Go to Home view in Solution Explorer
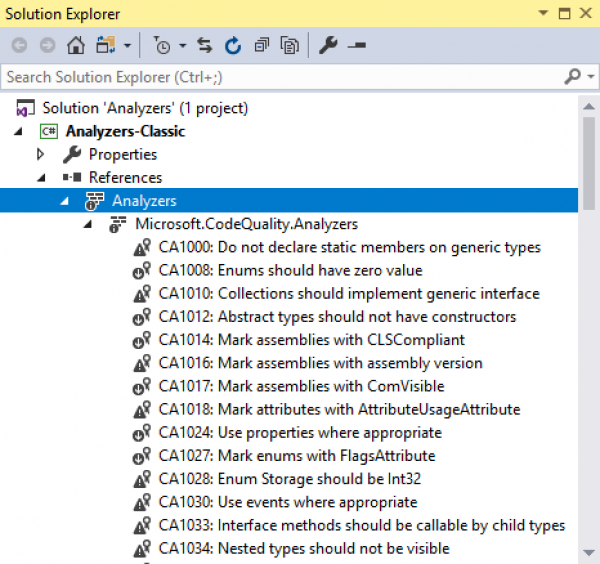 (x=76, y=46)
